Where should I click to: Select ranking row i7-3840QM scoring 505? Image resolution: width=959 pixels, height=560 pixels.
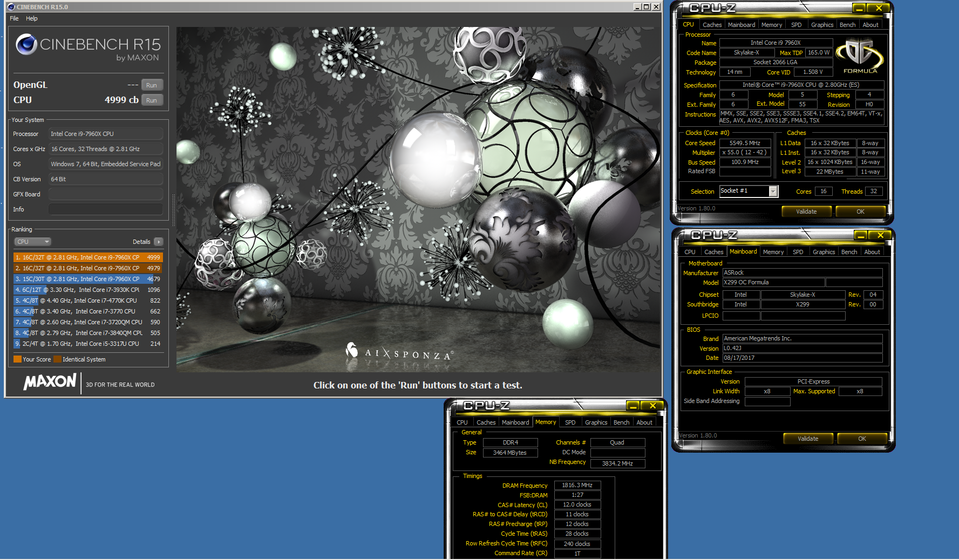coord(88,333)
